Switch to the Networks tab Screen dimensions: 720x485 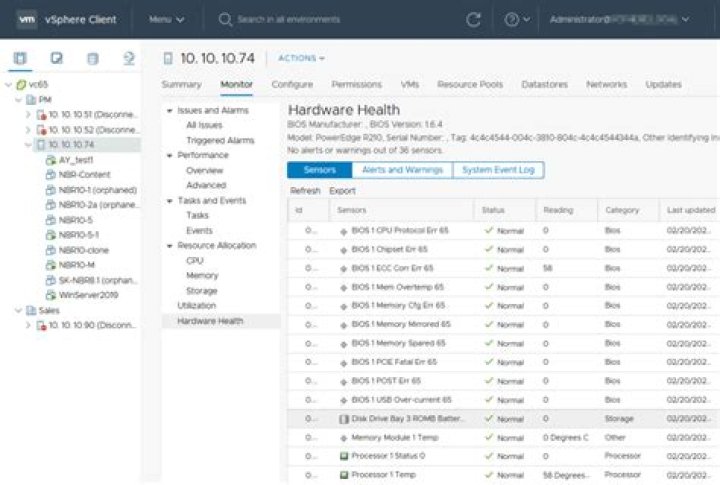tap(607, 85)
